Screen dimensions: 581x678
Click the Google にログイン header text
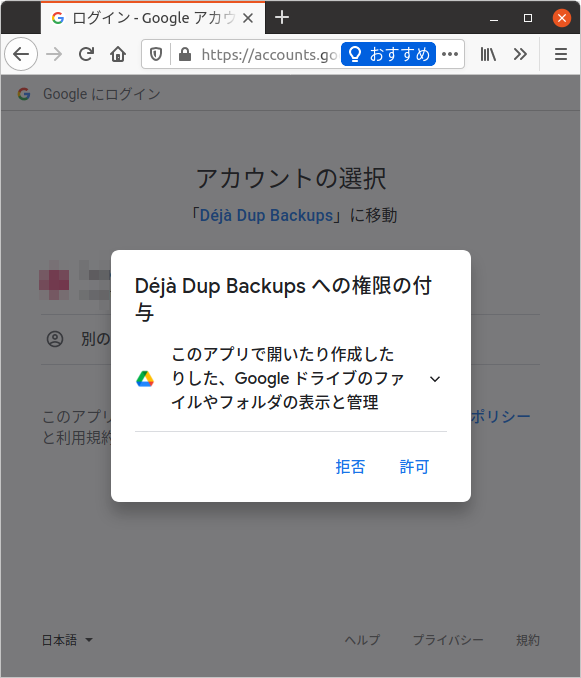coord(102,94)
